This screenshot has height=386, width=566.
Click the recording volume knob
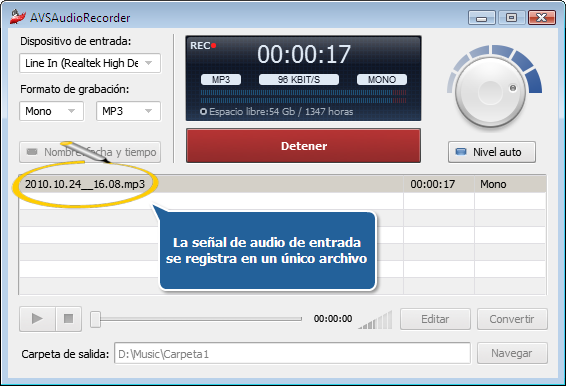(x=491, y=92)
